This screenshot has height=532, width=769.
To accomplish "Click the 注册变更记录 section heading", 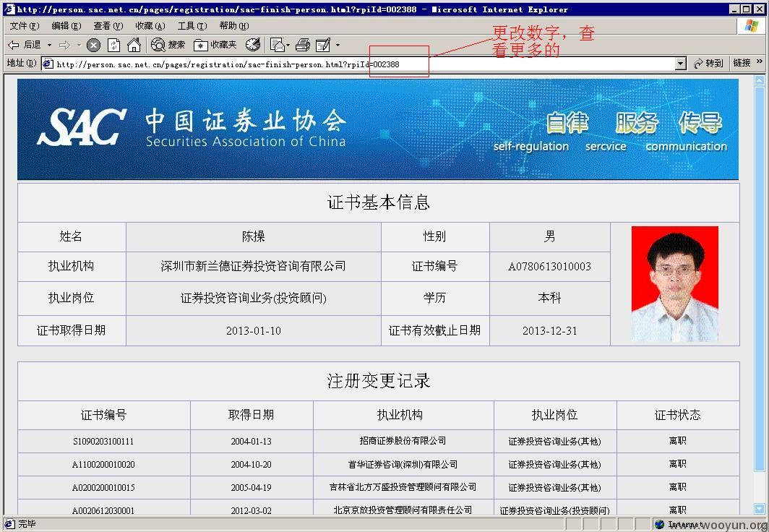I will click(x=379, y=381).
